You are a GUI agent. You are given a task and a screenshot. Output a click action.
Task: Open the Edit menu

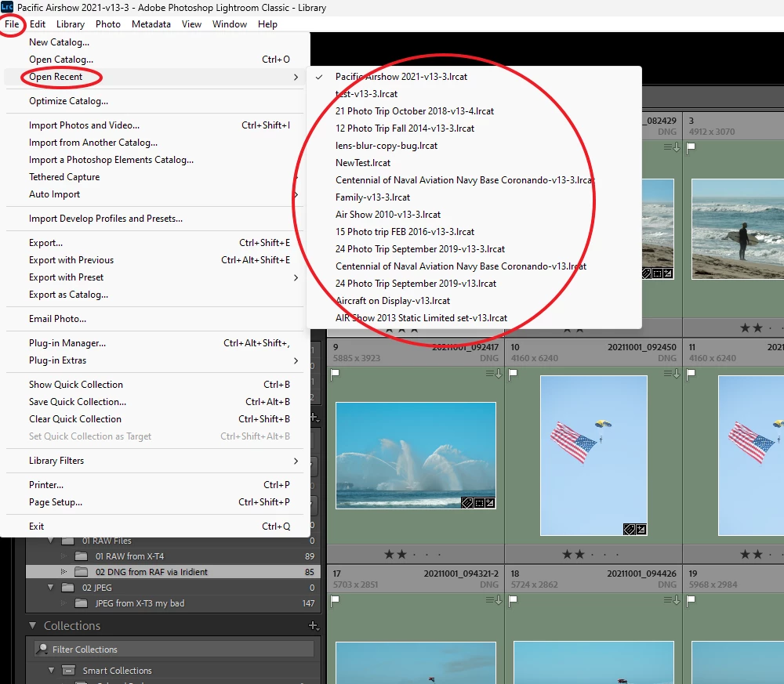(x=38, y=24)
